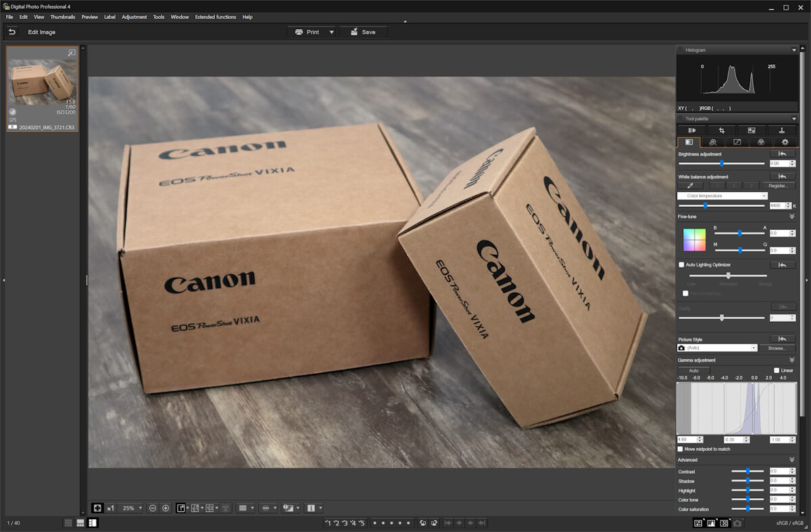
Task: Tick the Linear gamma checkbox
Action: [777, 370]
